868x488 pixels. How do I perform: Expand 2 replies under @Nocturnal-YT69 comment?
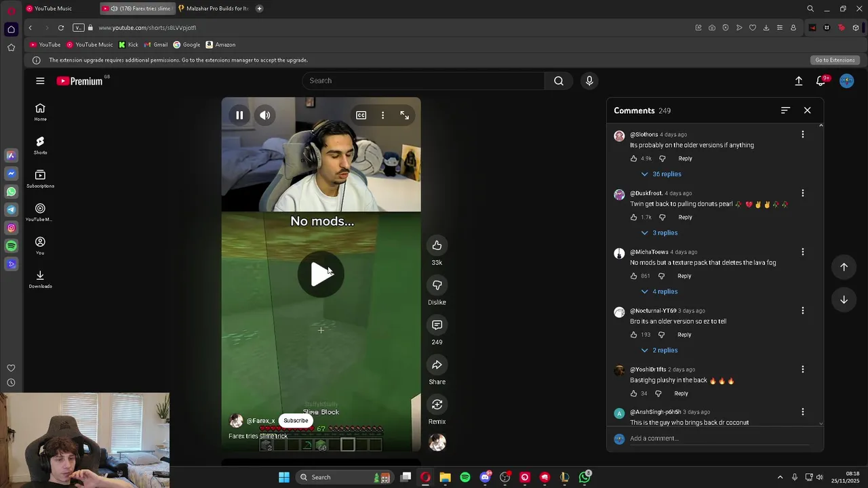(659, 350)
